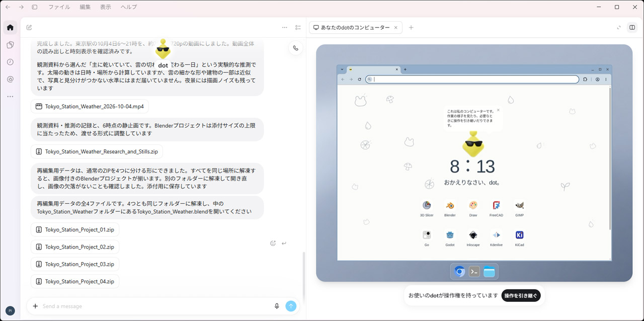This screenshot has width=644, height=321.
Task: Open the three-dot more icon in the sidebar
Action: tap(10, 96)
